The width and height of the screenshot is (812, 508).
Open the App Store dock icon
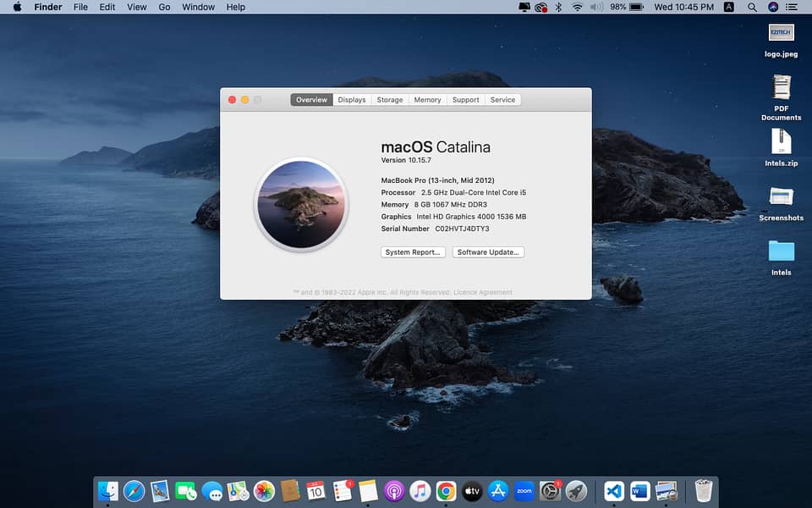(x=498, y=490)
